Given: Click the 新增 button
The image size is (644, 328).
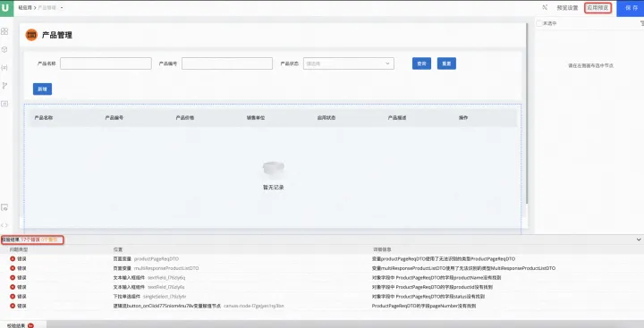Looking at the screenshot, I should [x=42, y=89].
